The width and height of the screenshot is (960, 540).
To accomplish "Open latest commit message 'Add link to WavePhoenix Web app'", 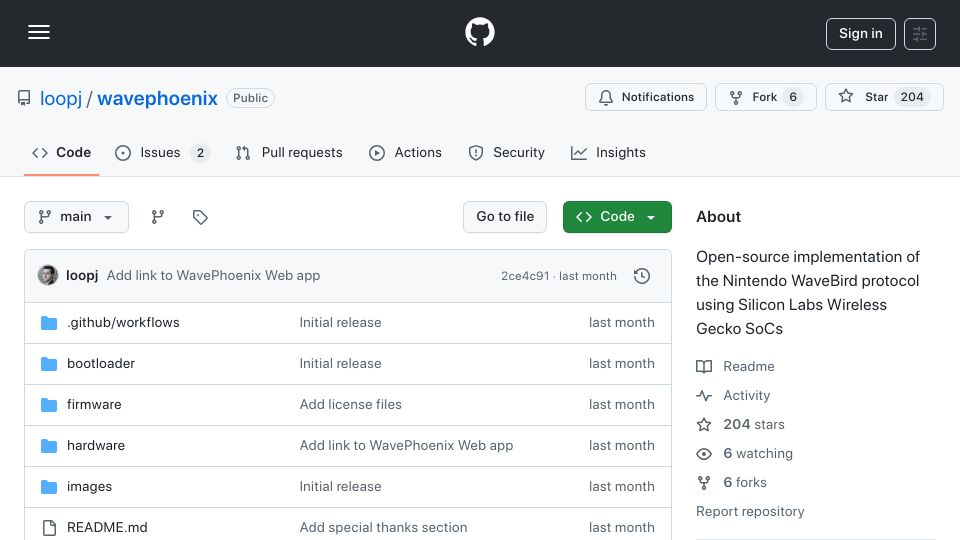I will click(213, 276).
